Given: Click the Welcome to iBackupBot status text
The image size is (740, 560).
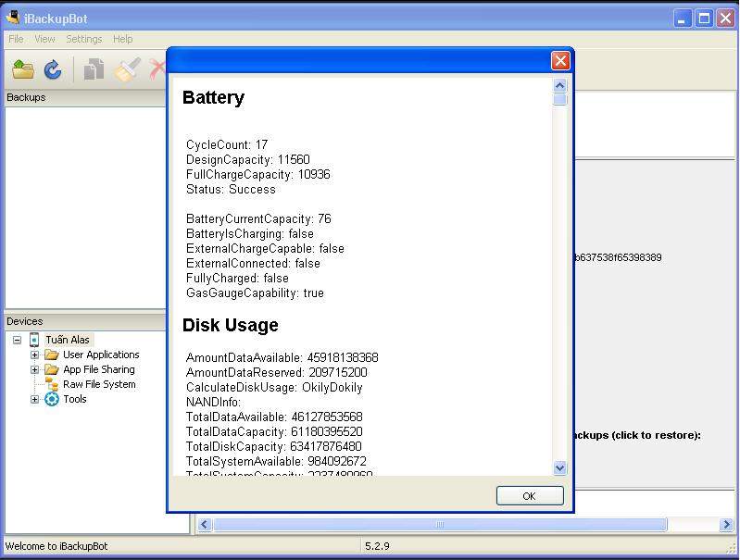Looking at the screenshot, I should [x=56, y=546].
